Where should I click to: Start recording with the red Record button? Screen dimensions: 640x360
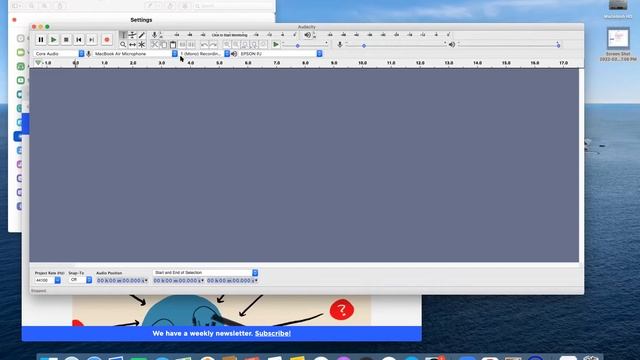pyautogui.click(x=107, y=40)
